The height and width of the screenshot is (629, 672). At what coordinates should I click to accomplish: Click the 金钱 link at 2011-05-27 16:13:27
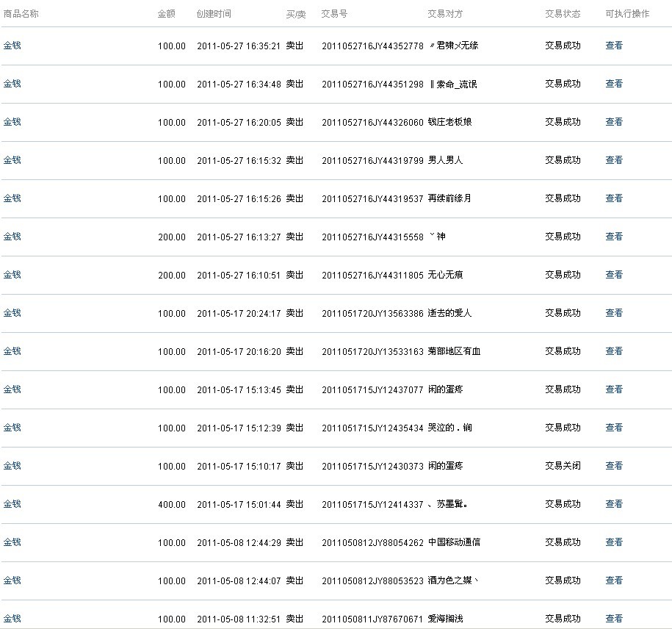tap(12, 237)
